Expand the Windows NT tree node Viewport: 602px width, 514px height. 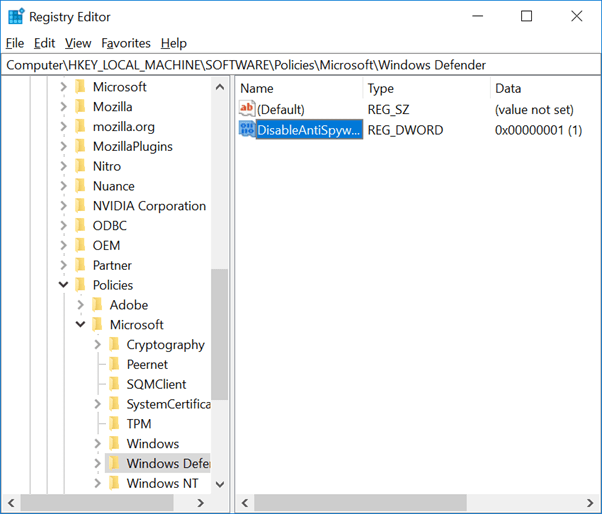[x=98, y=484]
